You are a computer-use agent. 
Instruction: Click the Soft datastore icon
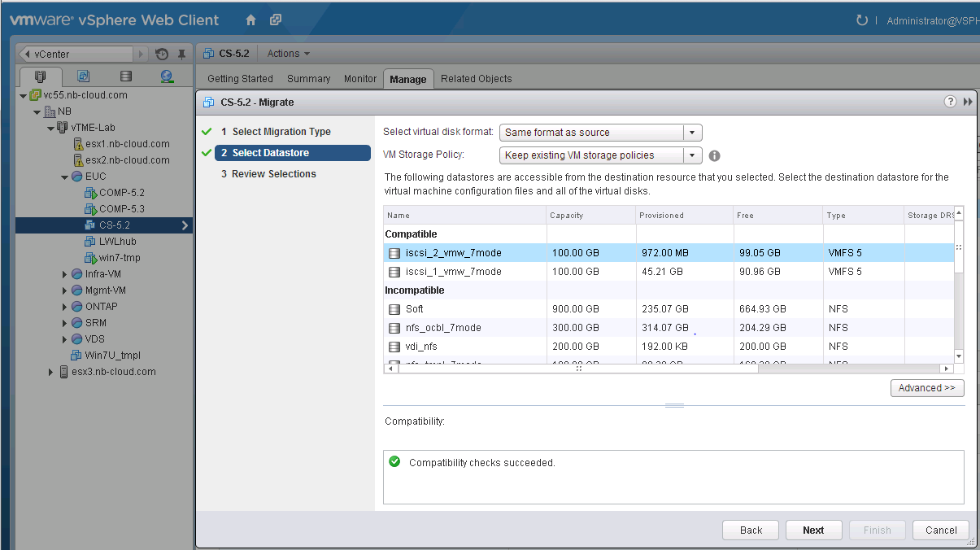point(394,309)
